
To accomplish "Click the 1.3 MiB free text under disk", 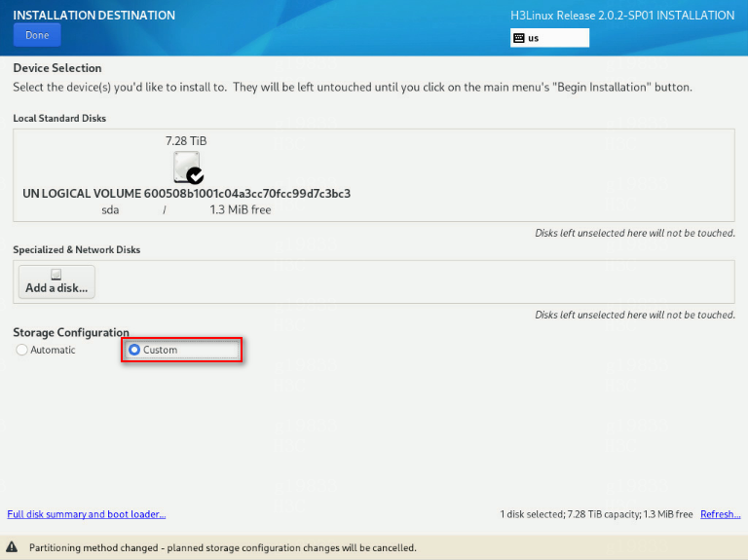I will coord(241,210).
